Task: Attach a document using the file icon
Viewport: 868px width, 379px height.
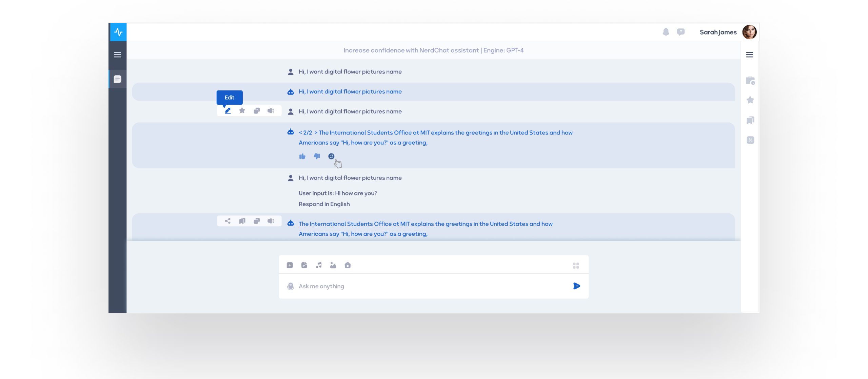Action: [x=304, y=265]
